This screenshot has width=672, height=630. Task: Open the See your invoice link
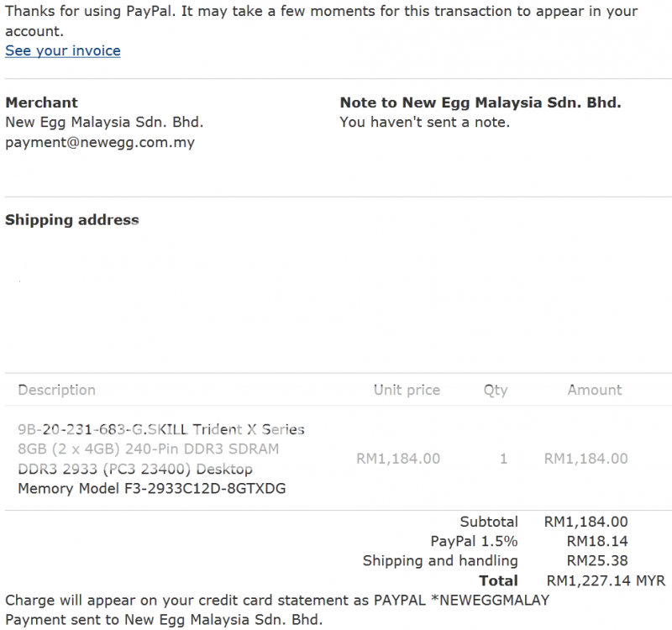pyautogui.click(x=63, y=51)
